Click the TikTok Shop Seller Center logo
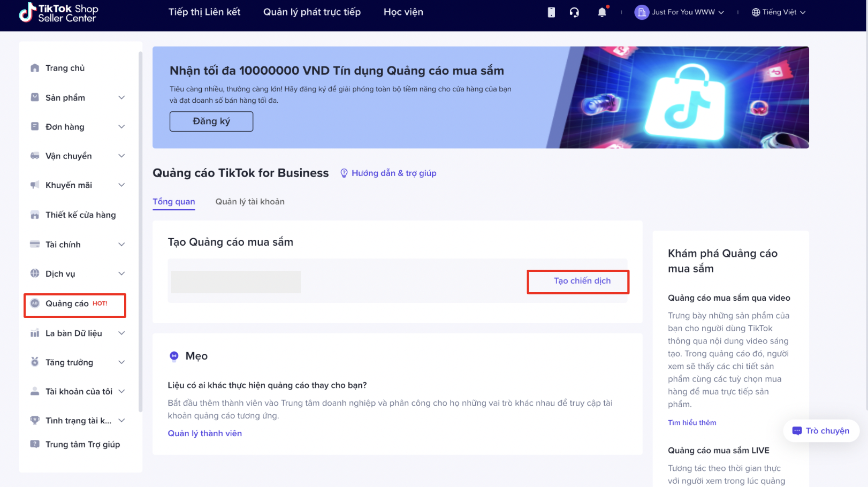The image size is (868, 487). click(58, 13)
